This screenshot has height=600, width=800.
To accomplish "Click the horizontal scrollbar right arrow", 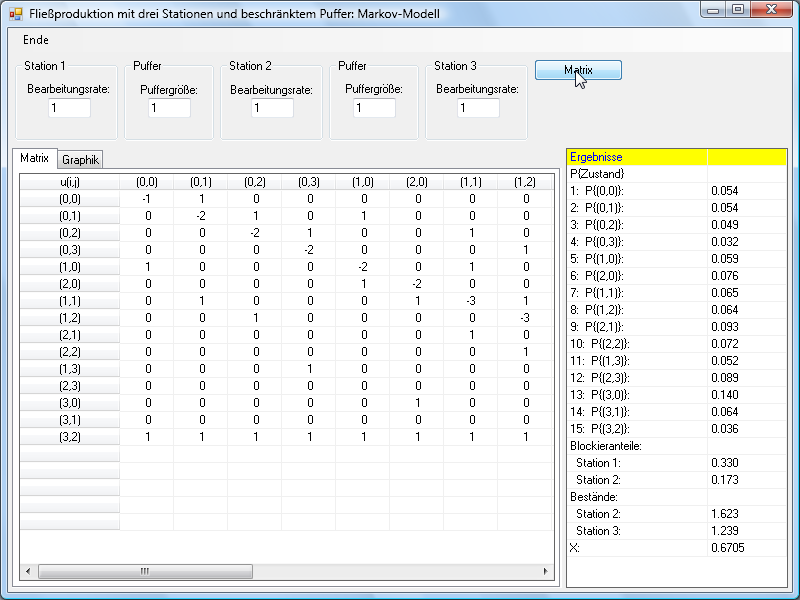I will [545, 571].
